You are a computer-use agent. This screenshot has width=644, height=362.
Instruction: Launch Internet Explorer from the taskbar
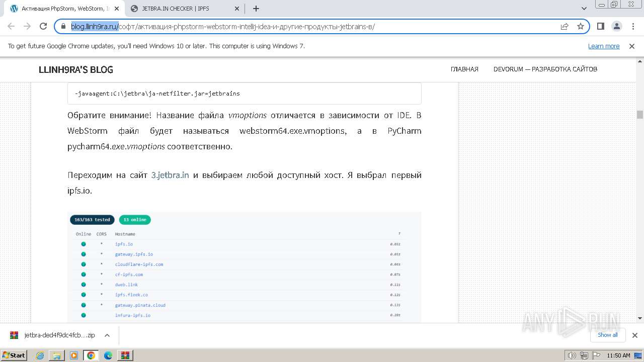40,355
